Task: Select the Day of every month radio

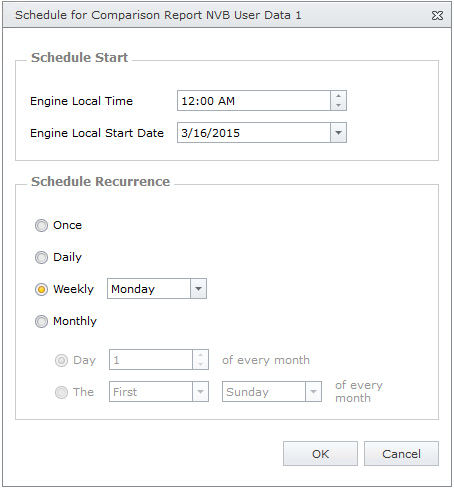Action: point(61,360)
